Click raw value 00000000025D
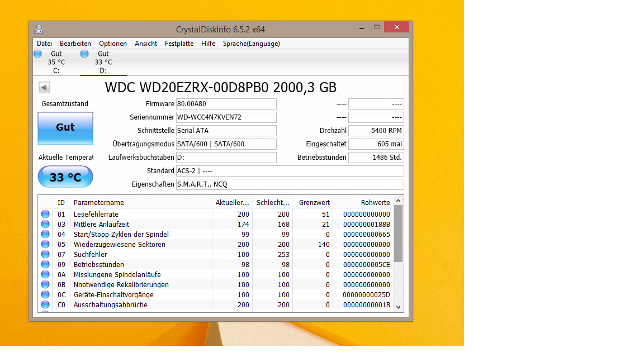 [x=366, y=295]
